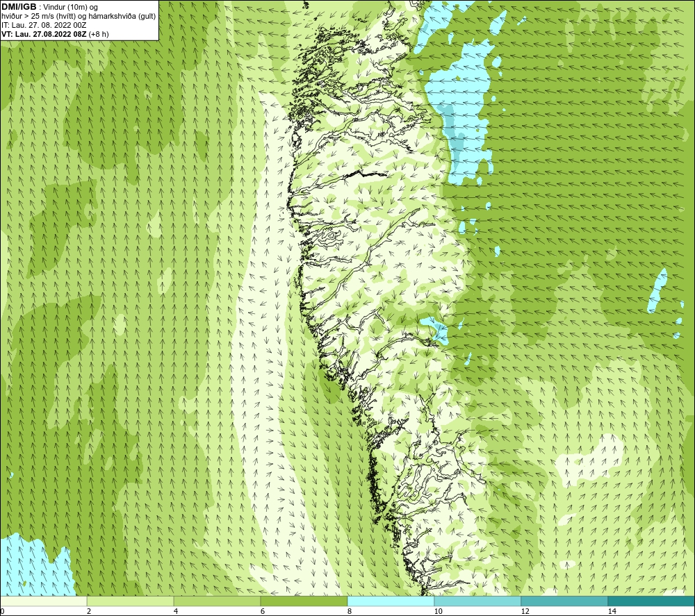Click the 'VT: Lau. 27.08.2022 08Z' line
Screen dimensions: 695x616
click(55, 34)
